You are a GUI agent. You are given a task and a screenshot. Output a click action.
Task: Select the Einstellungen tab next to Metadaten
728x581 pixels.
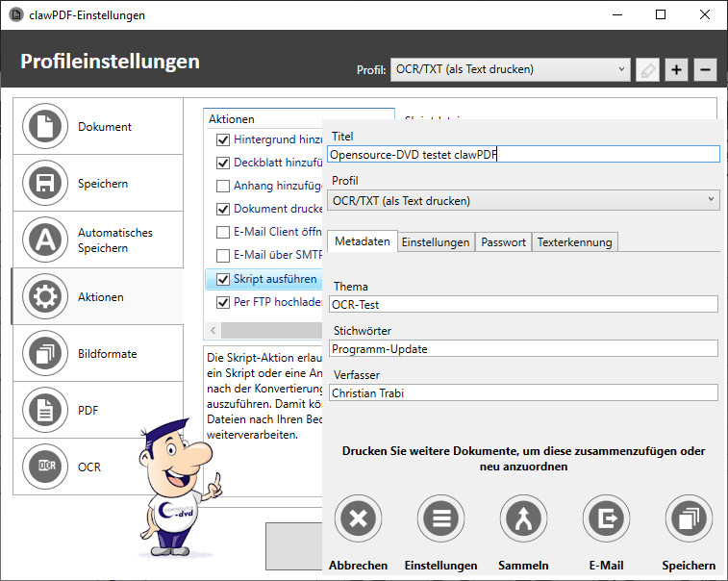pos(436,242)
